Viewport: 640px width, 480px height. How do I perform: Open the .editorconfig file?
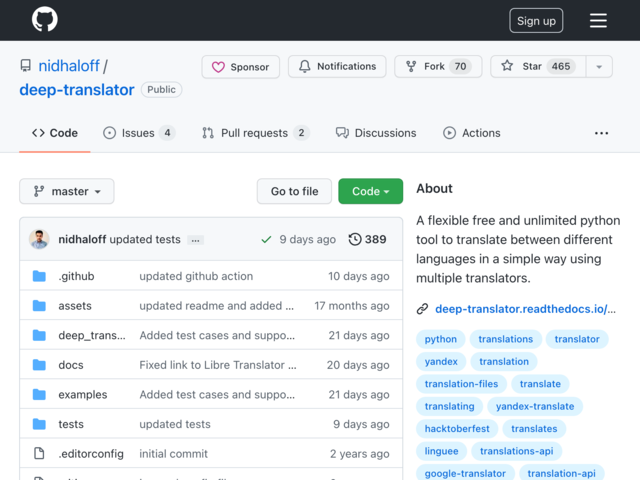point(91,454)
